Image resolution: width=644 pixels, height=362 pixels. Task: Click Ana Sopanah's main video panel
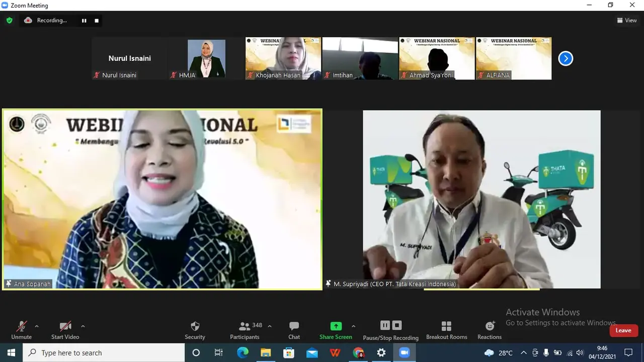pos(162,199)
